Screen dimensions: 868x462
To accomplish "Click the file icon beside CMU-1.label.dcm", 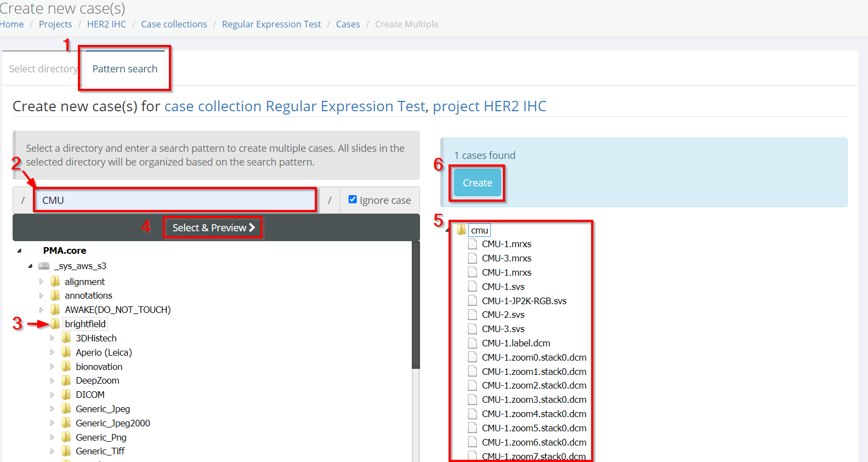I will (472, 343).
